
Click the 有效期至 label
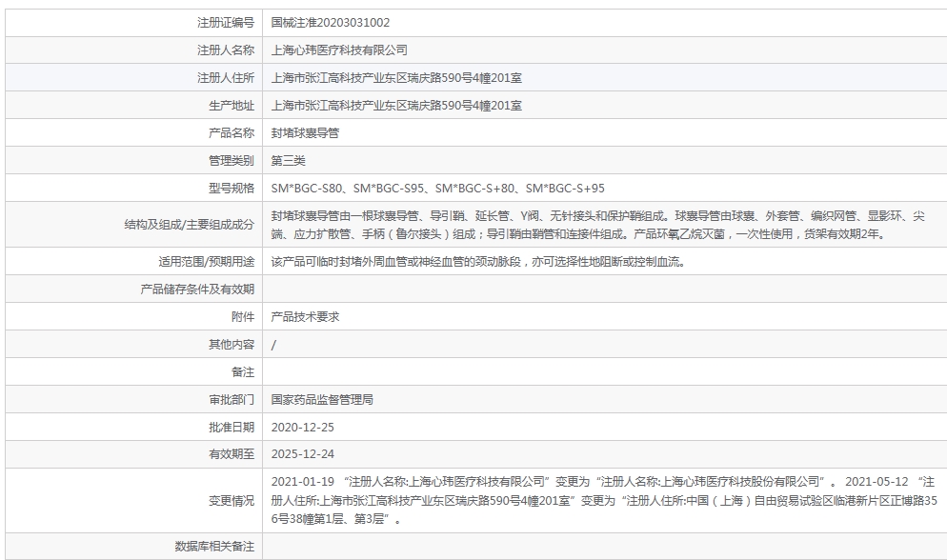(232, 454)
